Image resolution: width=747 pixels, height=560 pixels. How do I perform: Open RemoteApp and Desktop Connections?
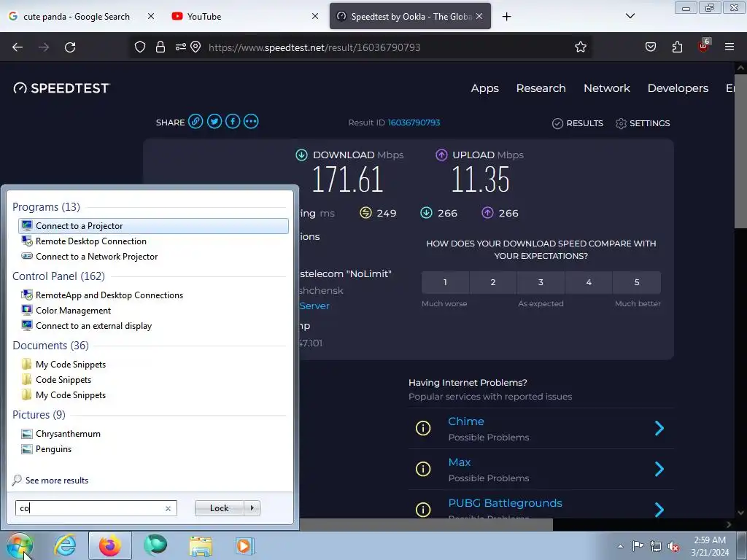point(153,295)
